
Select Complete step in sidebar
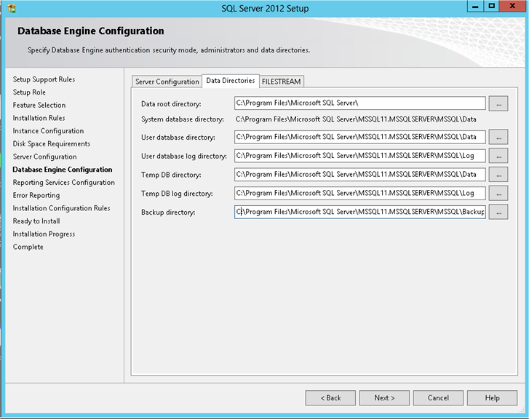click(x=28, y=247)
